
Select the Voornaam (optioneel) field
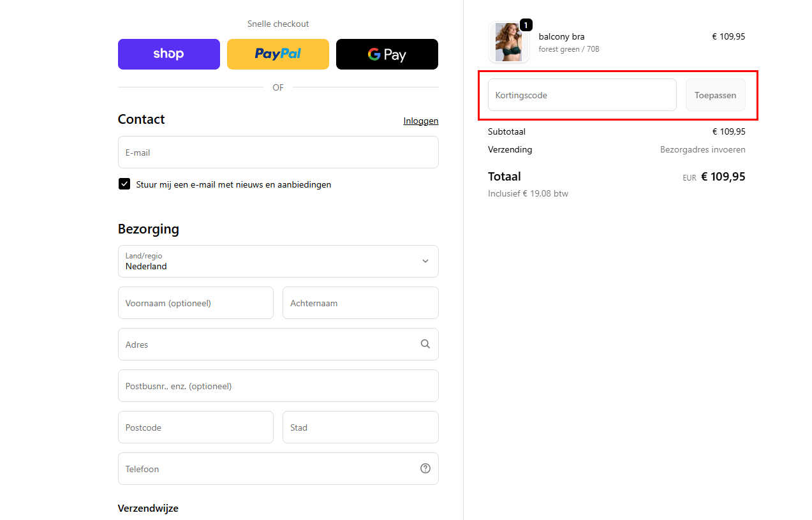(195, 303)
